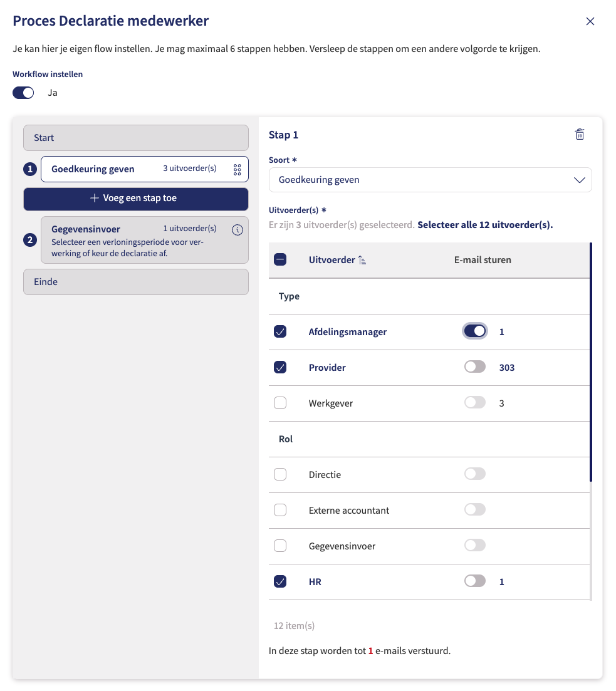Click the Selecteer alle 12 uitvoerder(s) link
The image size is (616, 691).
(x=484, y=224)
